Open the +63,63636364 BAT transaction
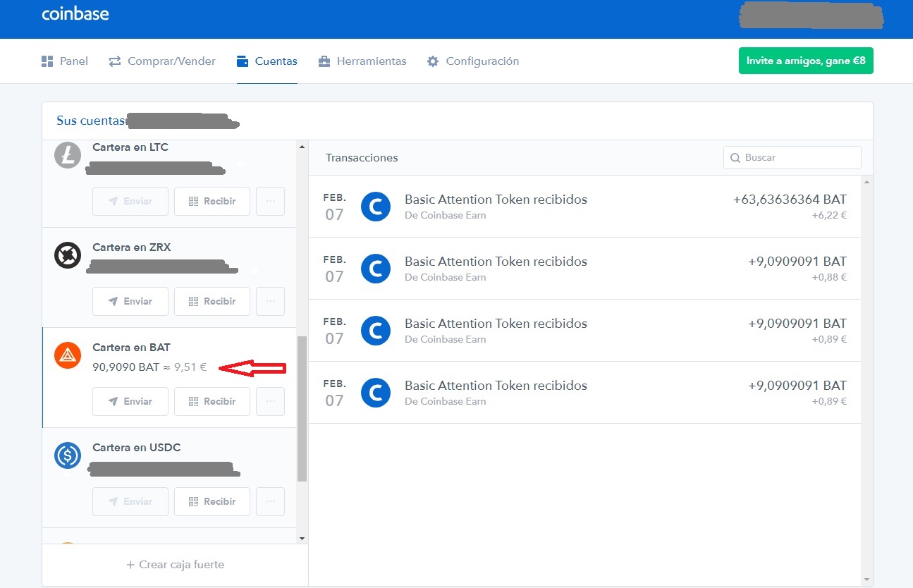913x588 pixels. [x=584, y=207]
